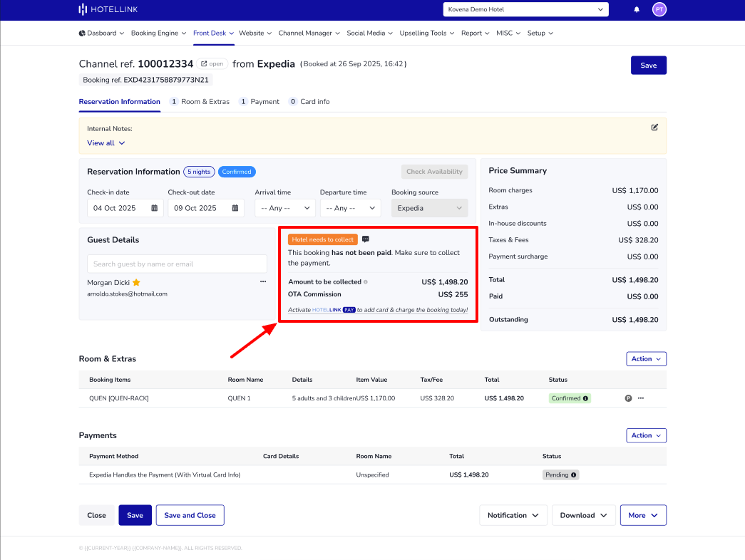Open the check-out date calendar icon
The width and height of the screenshot is (745, 560).
coord(235,207)
